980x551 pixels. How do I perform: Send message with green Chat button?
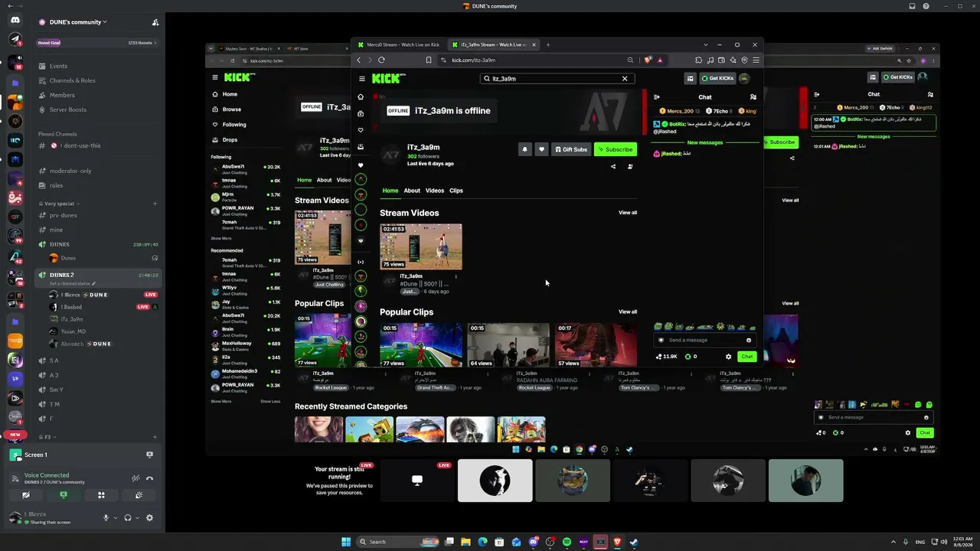point(747,357)
